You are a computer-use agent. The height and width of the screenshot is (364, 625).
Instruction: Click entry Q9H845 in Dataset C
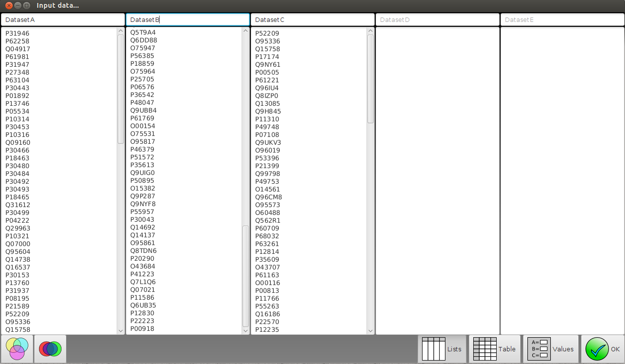pos(268,111)
